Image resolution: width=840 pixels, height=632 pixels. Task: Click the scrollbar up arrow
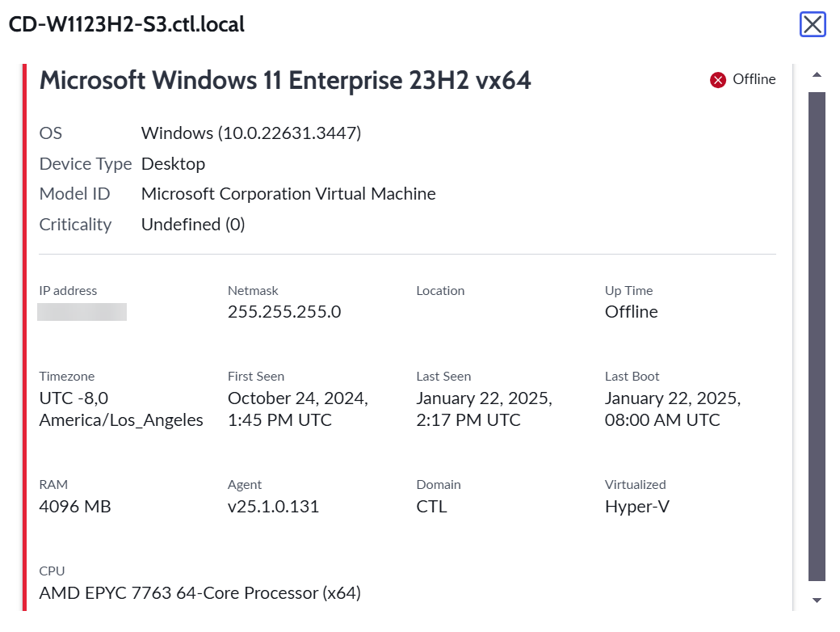pos(817,75)
